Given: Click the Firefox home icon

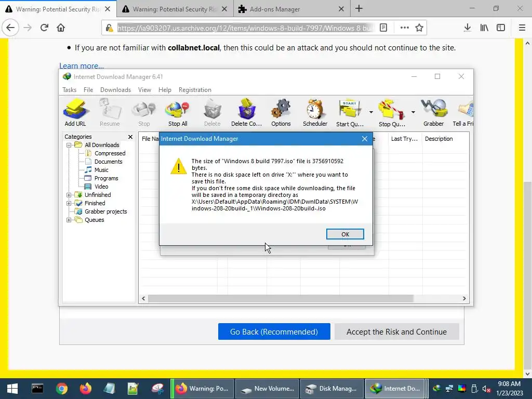Looking at the screenshot, I should pos(61,28).
